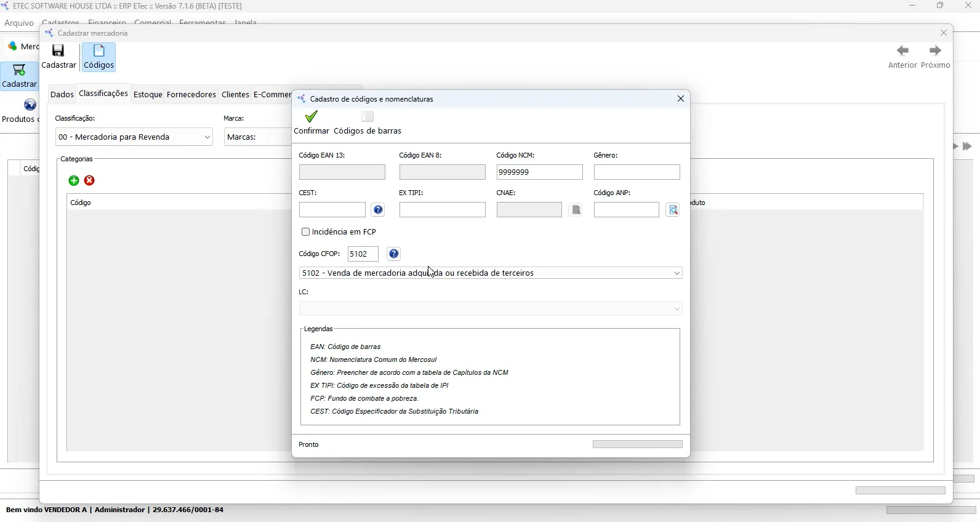Click the CNAE lookup book icon

pyautogui.click(x=576, y=210)
